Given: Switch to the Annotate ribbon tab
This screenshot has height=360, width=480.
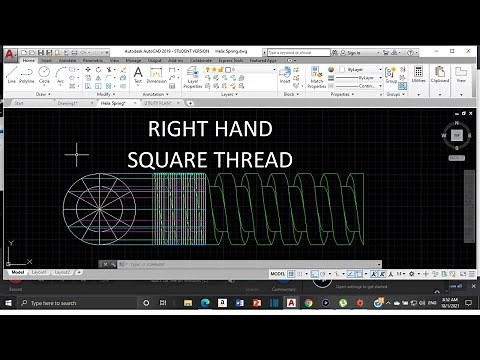Looking at the screenshot, I should coord(67,60).
